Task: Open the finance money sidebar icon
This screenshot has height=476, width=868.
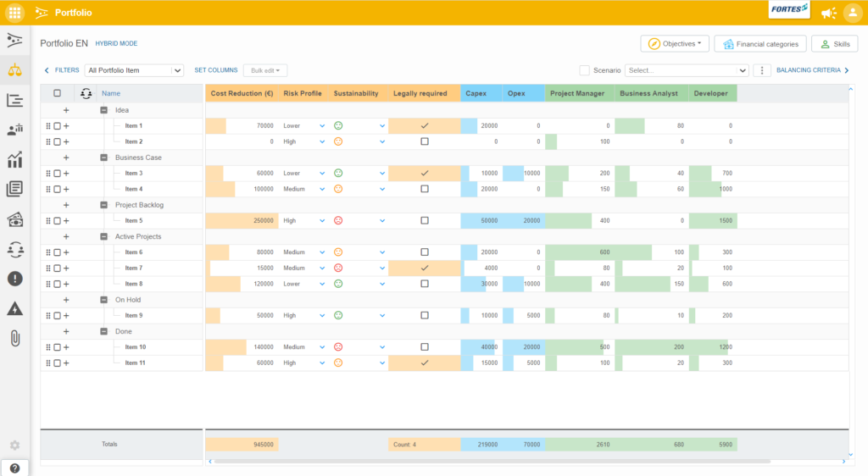Action: (x=15, y=219)
